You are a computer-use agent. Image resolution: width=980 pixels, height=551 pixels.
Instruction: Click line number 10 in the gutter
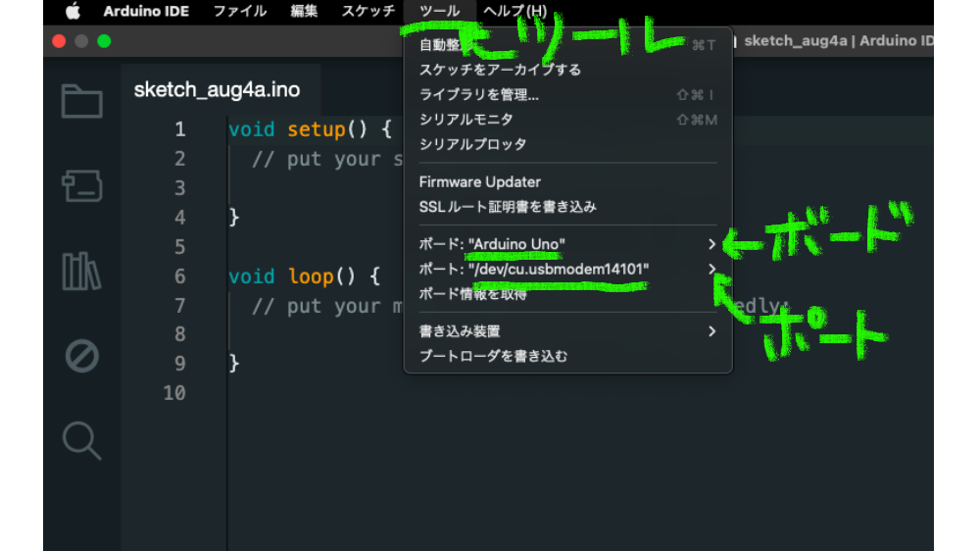click(x=174, y=393)
